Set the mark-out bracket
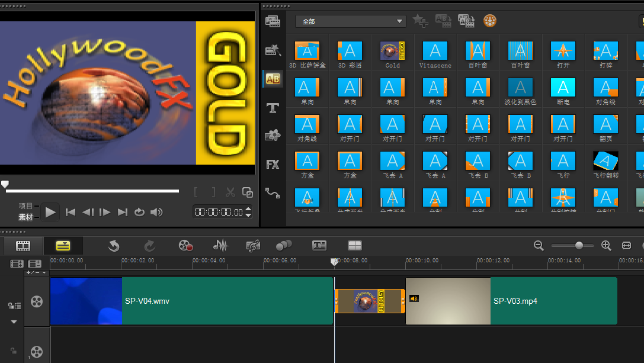This screenshot has height=363, width=644. pyautogui.click(x=213, y=192)
